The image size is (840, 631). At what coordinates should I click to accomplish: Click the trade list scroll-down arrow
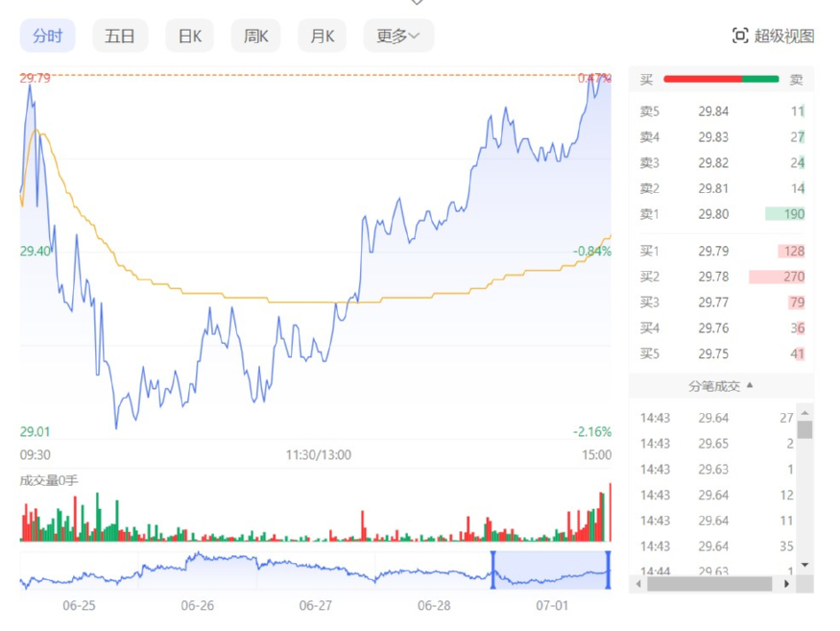click(x=804, y=565)
